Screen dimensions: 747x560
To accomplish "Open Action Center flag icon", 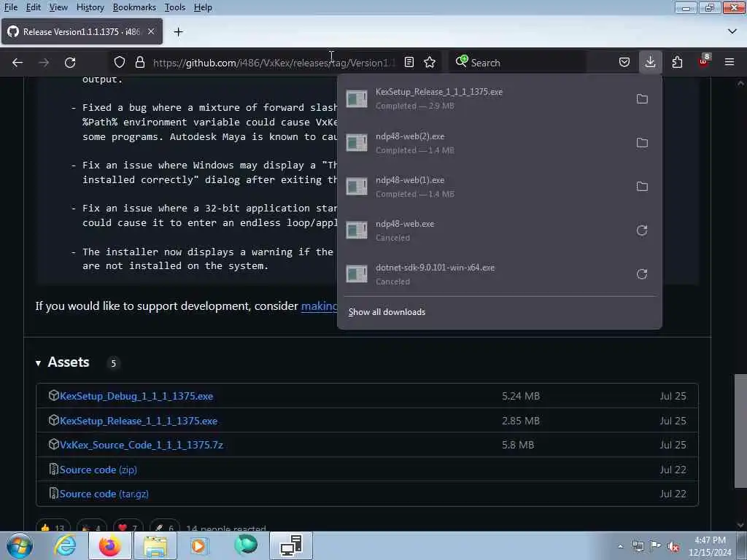I will (x=656, y=547).
